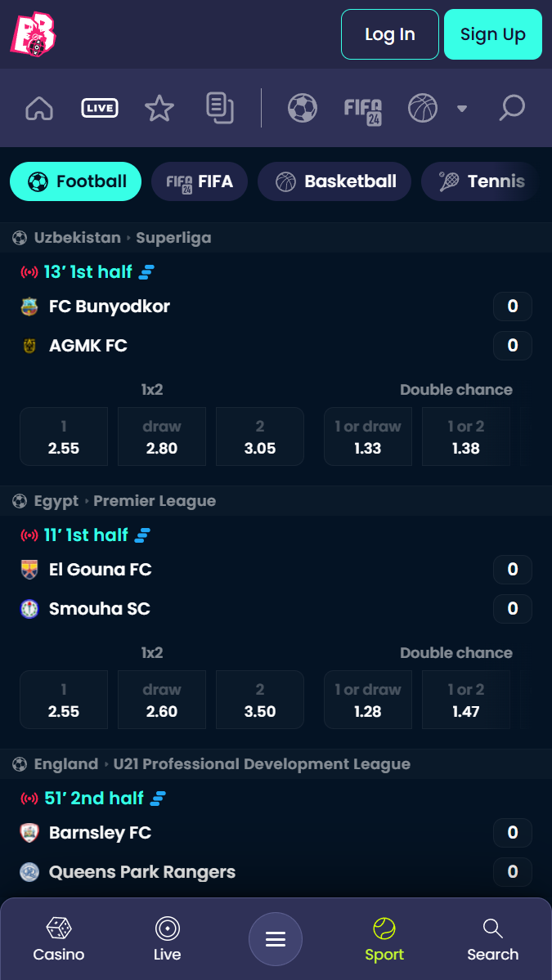The image size is (552, 980).
Task: Switch to the Tennis filter tab
Action: 480,182
